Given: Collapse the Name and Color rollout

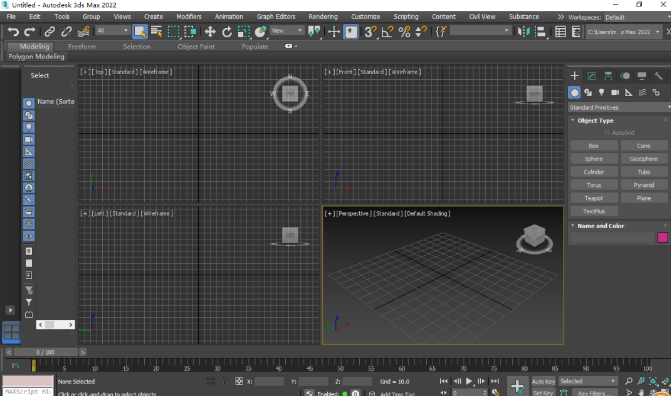Looking at the screenshot, I should pyautogui.click(x=601, y=226).
